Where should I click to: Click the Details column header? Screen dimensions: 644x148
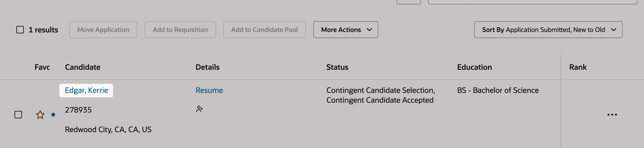pos(208,67)
